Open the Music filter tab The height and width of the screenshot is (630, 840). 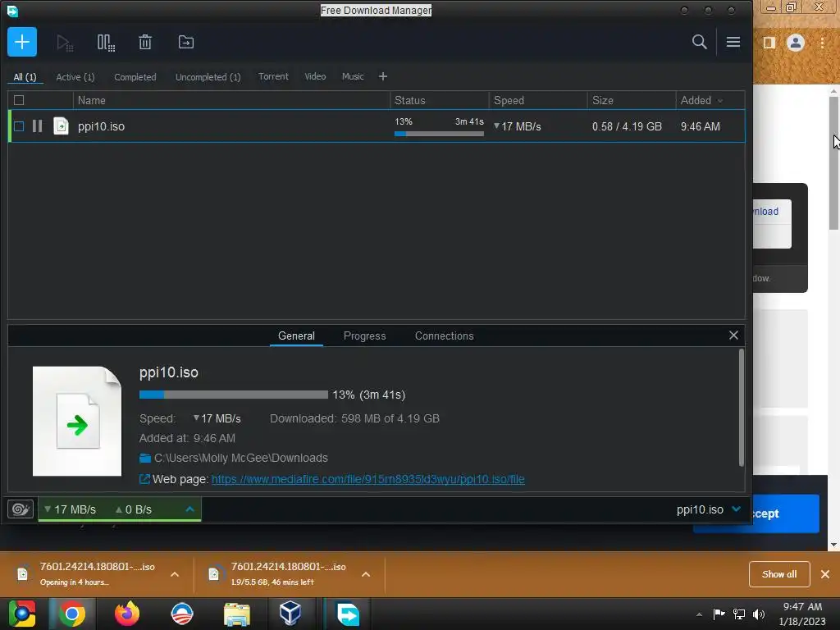[x=353, y=76]
